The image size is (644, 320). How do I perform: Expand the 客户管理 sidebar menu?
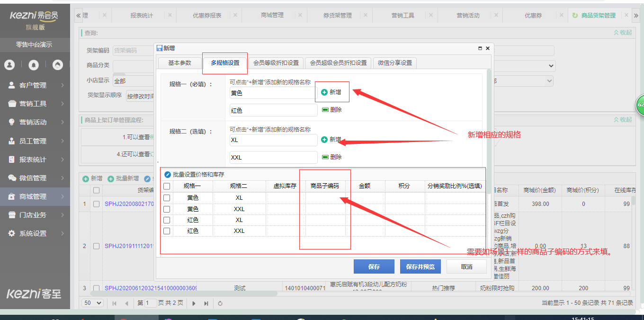pyautogui.click(x=35, y=85)
